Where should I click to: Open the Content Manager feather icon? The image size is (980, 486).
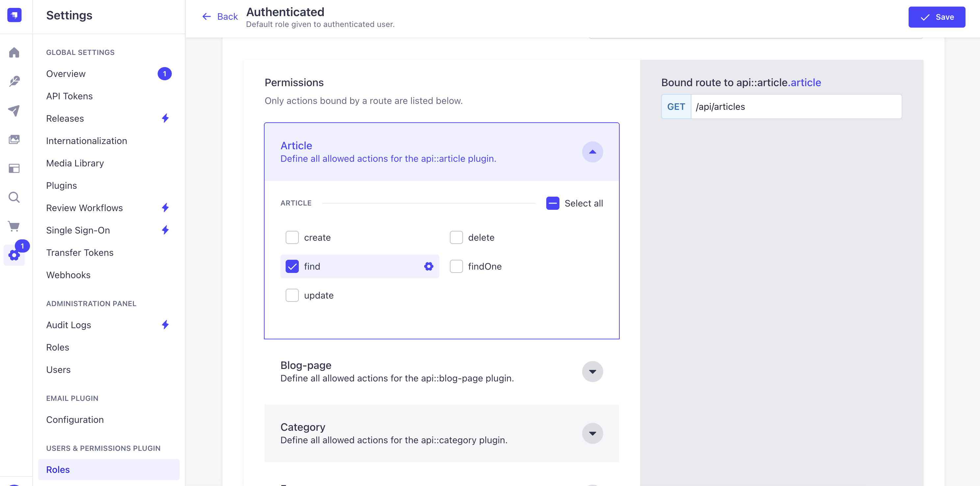[x=14, y=81]
